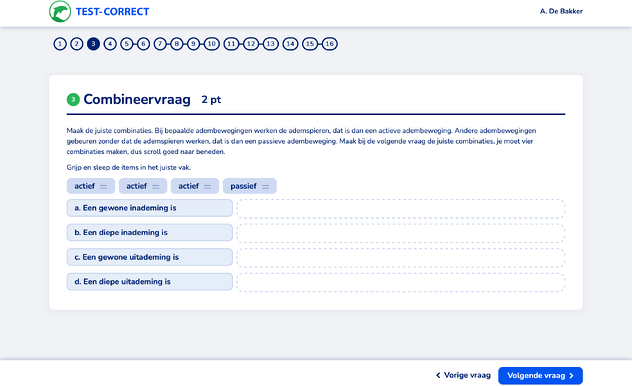Jump to question 4 circle
The image size is (632, 386).
[x=110, y=44]
